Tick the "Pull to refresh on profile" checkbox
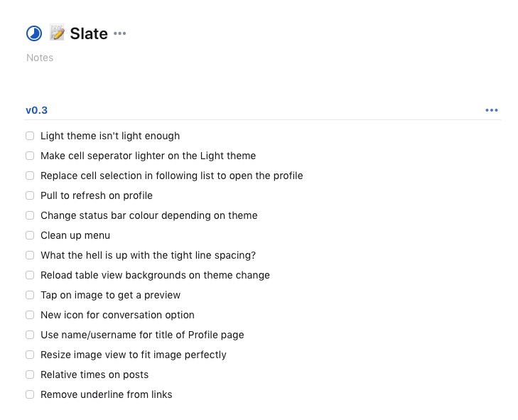The height and width of the screenshot is (420, 518). click(x=30, y=195)
